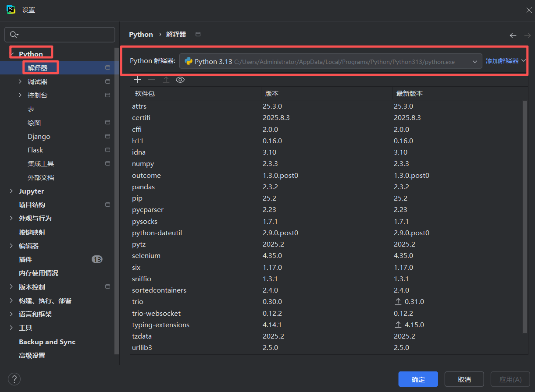This screenshot has width=535, height=392.
Task: Click the upgrade arrow for trio 0.31.0
Action: click(x=398, y=302)
